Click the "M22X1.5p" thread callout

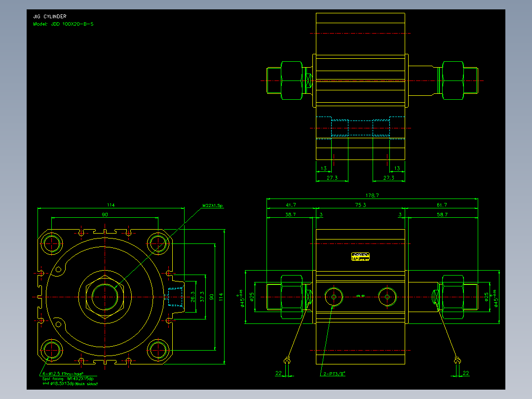pyautogui.click(x=212, y=205)
